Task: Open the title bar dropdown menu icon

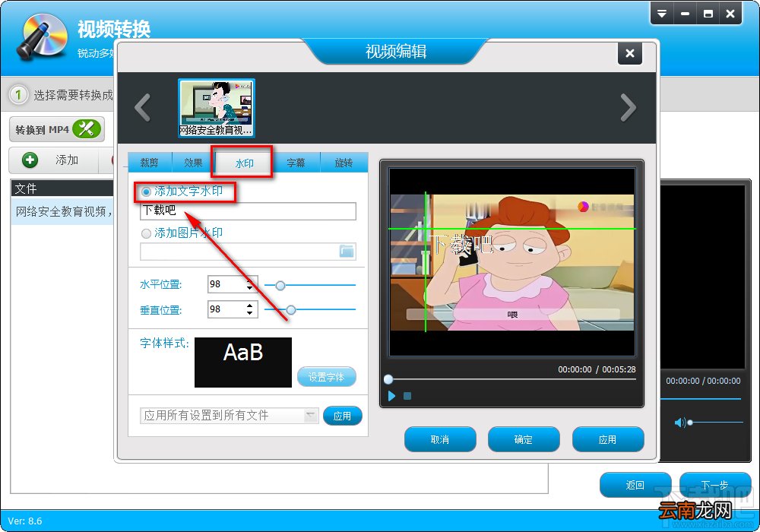Action: coord(662,14)
